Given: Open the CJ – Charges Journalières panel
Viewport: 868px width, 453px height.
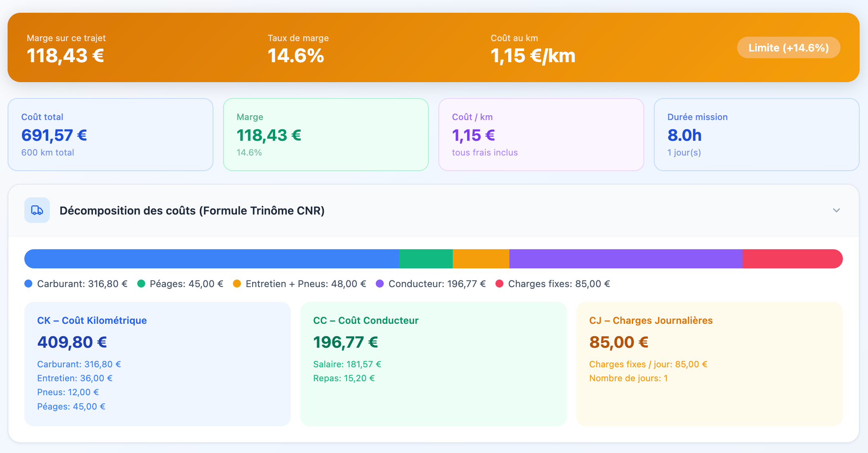Looking at the screenshot, I should (709, 364).
